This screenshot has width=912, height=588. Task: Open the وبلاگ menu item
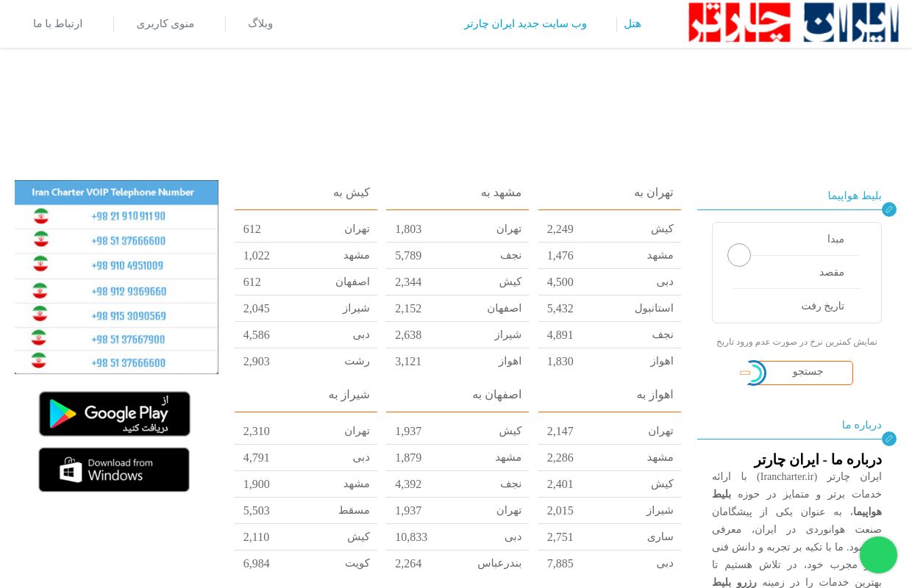click(260, 24)
